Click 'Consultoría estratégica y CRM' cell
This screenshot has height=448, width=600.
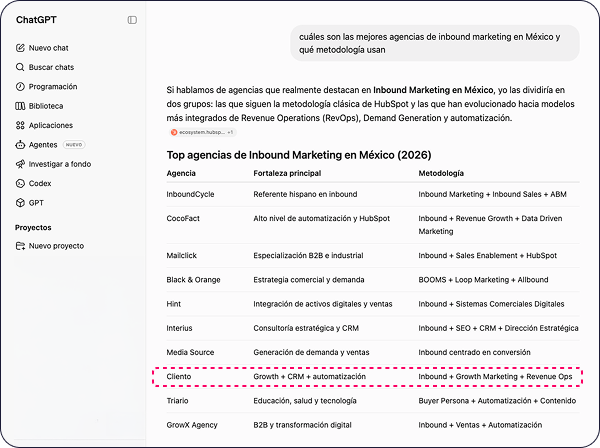pos(306,328)
